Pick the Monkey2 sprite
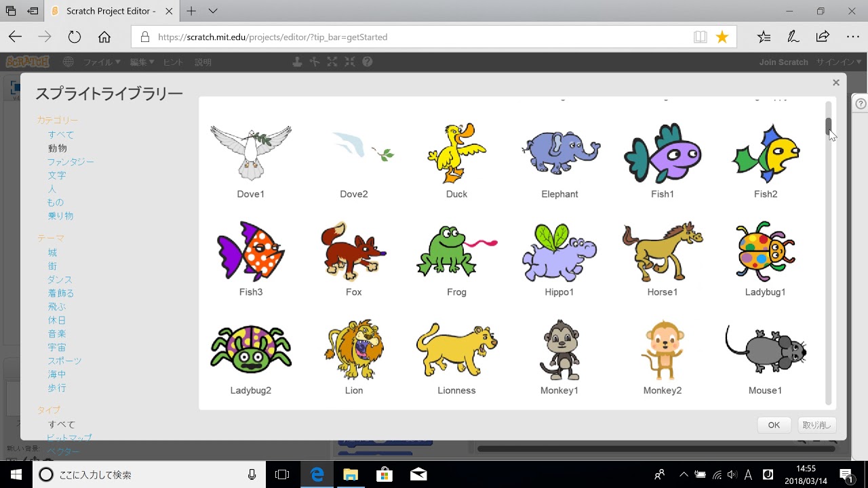 (x=663, y=350)
